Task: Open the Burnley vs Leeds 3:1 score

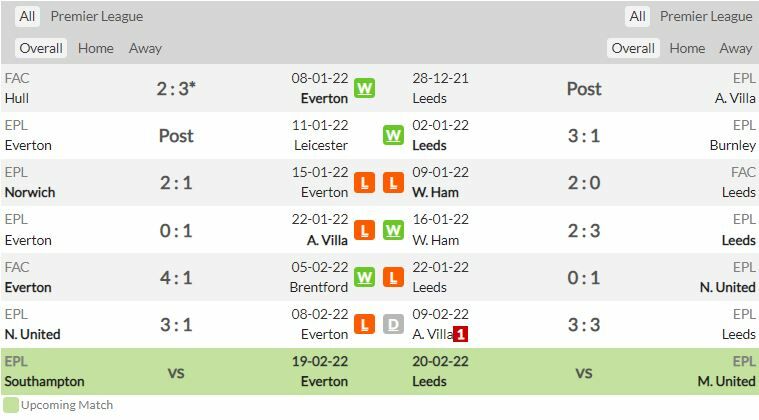Action: coord(584,135)
